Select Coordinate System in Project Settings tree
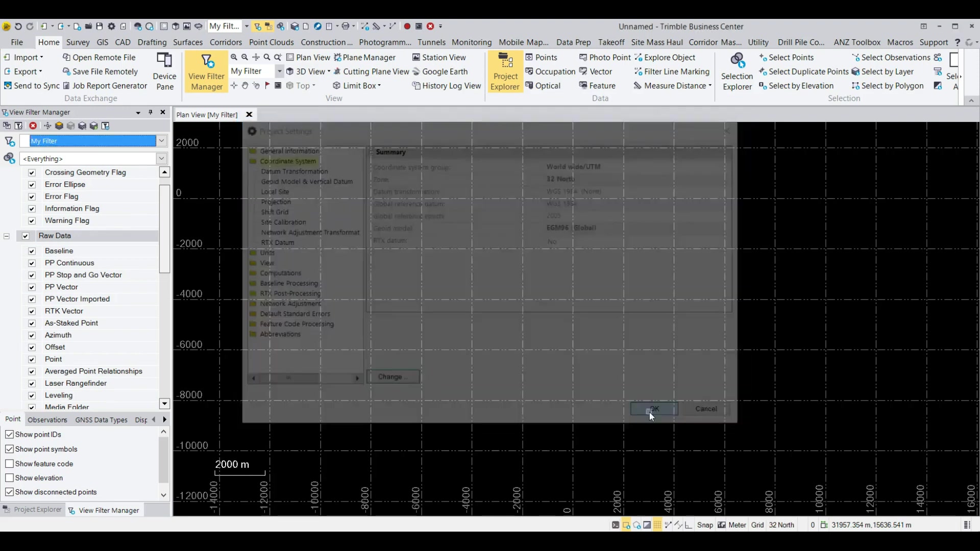This screenshot has width=980, height=551. pyautogui.click(x=287, y=162)
